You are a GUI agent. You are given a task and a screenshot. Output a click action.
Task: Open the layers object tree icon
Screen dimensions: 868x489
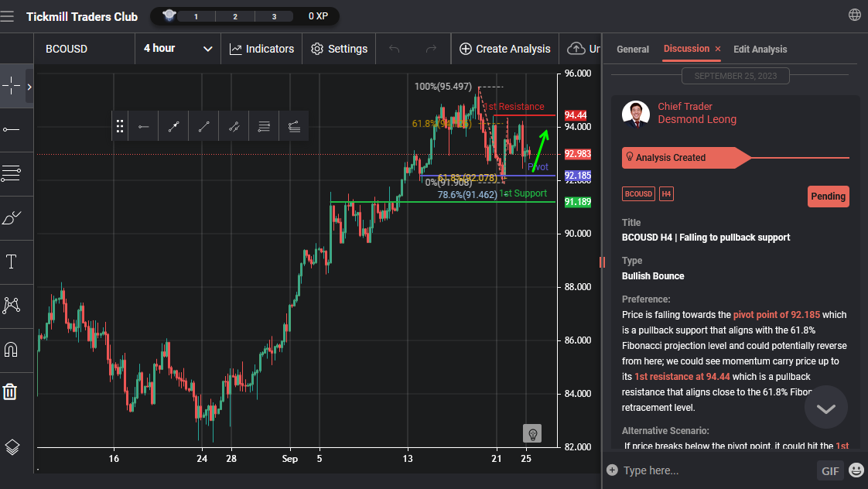click(x=12, y=446)
